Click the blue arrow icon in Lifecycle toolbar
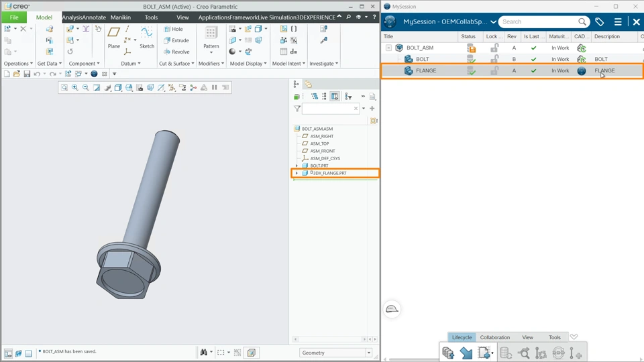644x362 pixels. [466, 353]
